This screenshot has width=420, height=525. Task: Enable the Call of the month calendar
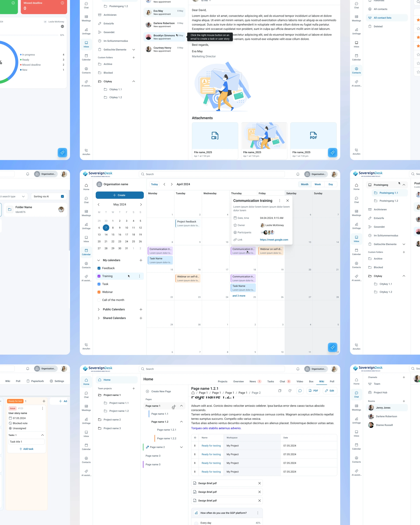pyautogui.click(x=99, y=300)
